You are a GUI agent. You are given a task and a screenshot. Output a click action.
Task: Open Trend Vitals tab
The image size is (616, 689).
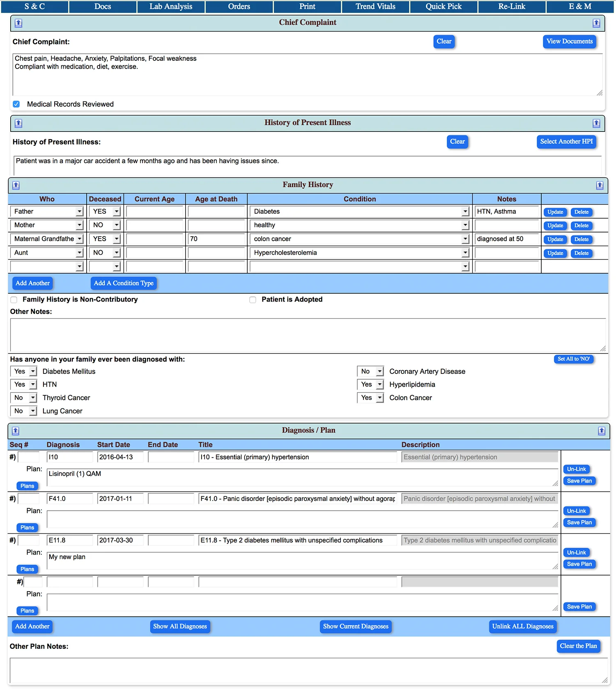[375, 7]
